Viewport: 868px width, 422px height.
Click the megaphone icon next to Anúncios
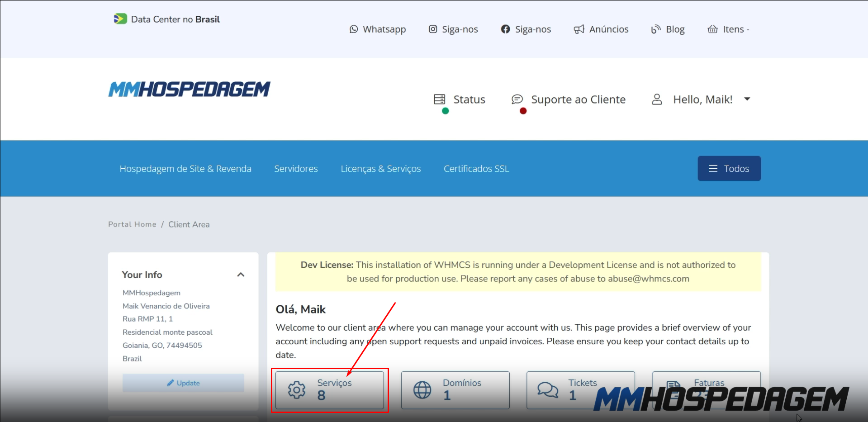click(x=579, y=29)
